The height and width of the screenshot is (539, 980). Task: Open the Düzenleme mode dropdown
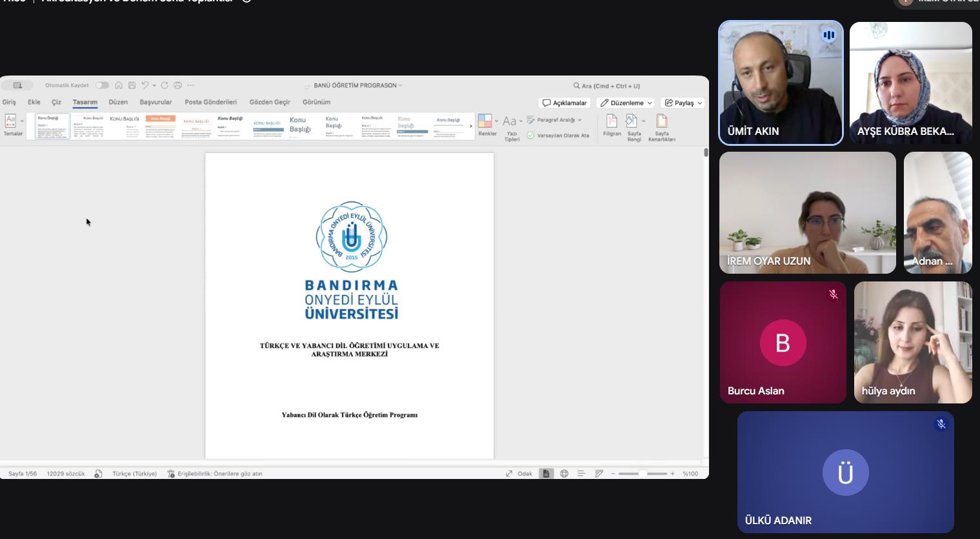pos(626,103)
